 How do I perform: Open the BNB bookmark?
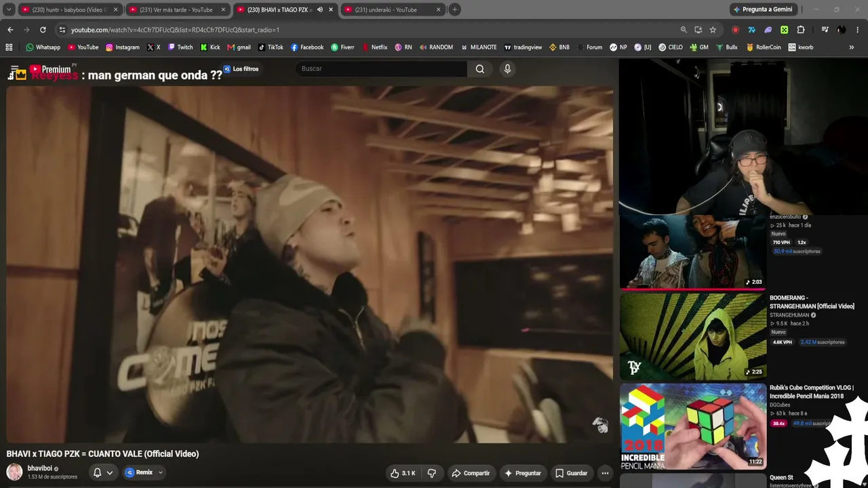coord(559,47)
